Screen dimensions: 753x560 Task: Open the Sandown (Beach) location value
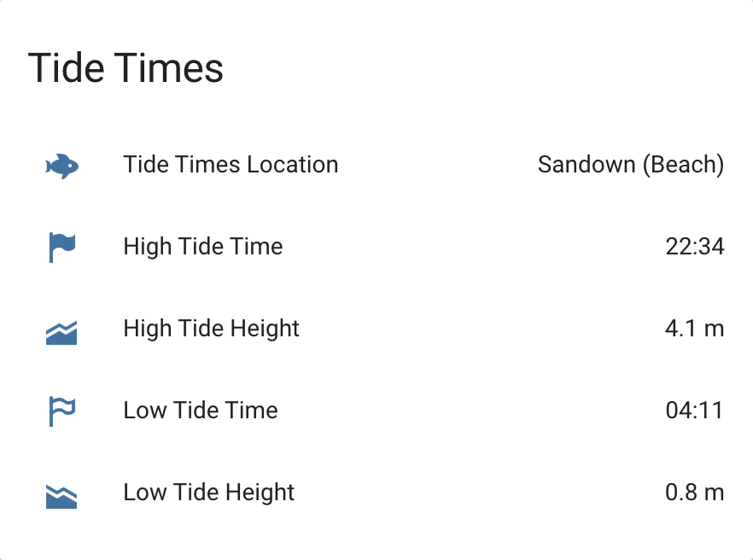[x=630, y=165]
